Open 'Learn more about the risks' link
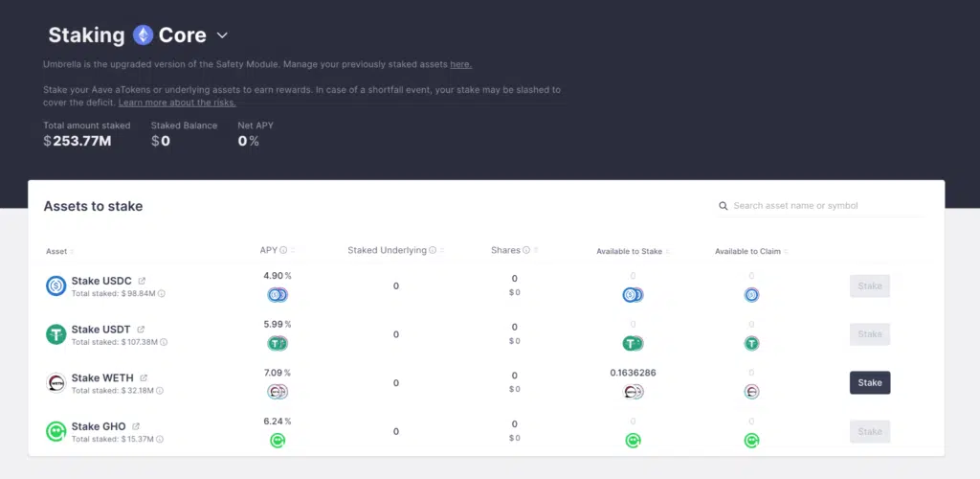 [x=177, y=103]
